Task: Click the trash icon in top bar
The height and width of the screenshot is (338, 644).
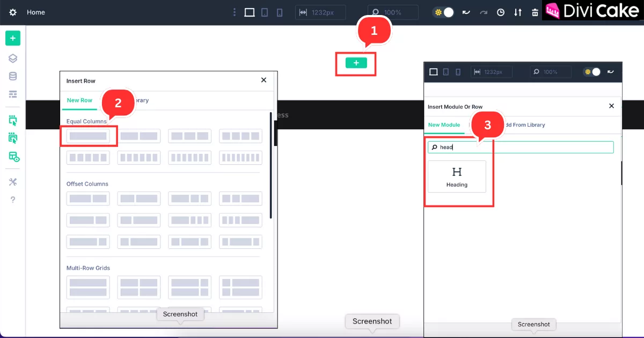Action: click(x=535, y=12)
